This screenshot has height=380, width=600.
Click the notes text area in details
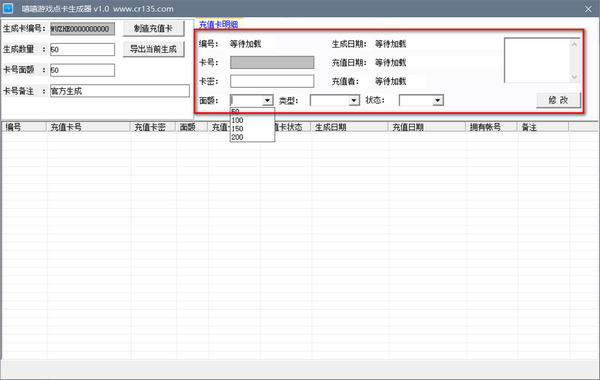(x=537, y=60)
